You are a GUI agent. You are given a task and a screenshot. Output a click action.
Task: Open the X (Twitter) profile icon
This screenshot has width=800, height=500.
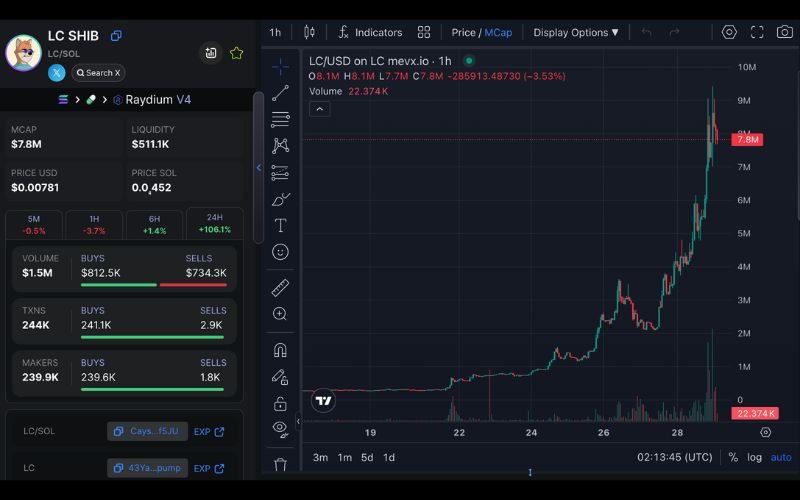coord(57,73)
